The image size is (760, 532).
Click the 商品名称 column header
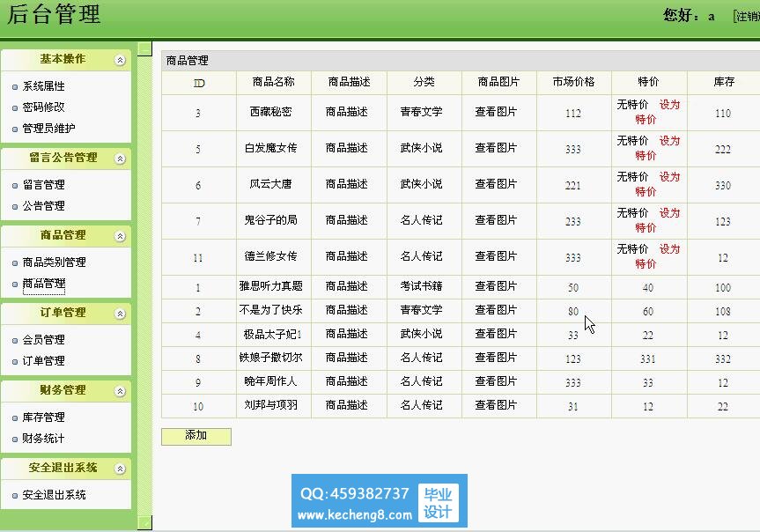coord(273,82)
